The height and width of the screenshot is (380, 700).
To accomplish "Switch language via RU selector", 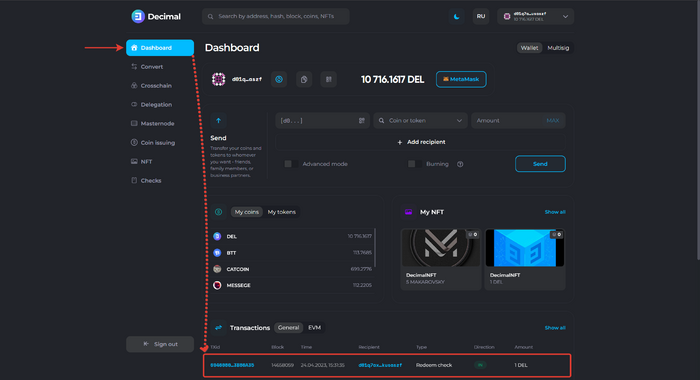I will tap(481, 17).
